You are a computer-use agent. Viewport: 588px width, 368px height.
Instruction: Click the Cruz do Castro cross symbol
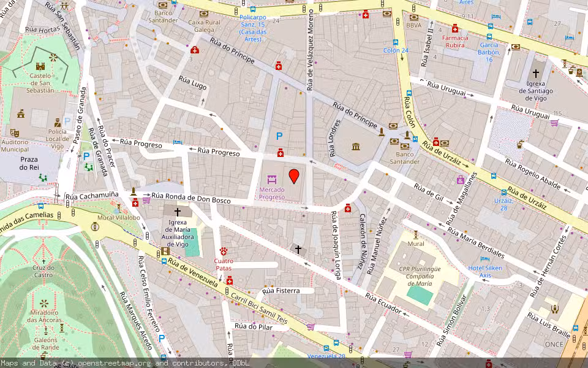point(43,261)
